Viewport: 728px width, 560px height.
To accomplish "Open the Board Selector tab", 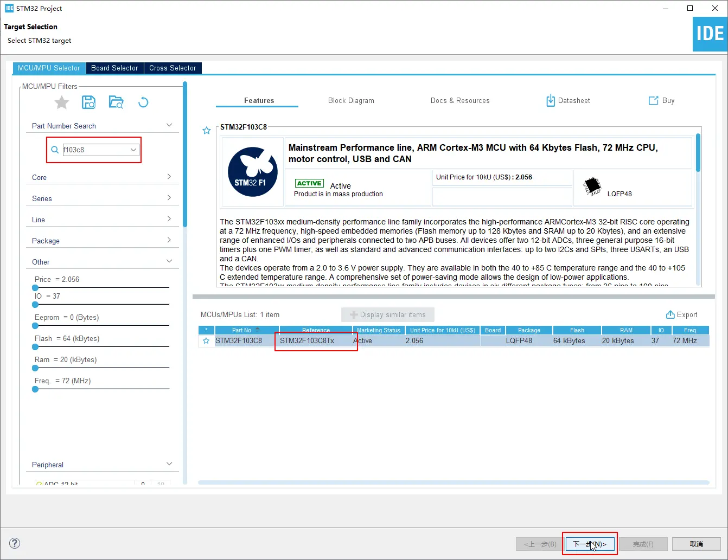I will coord(114,68).
